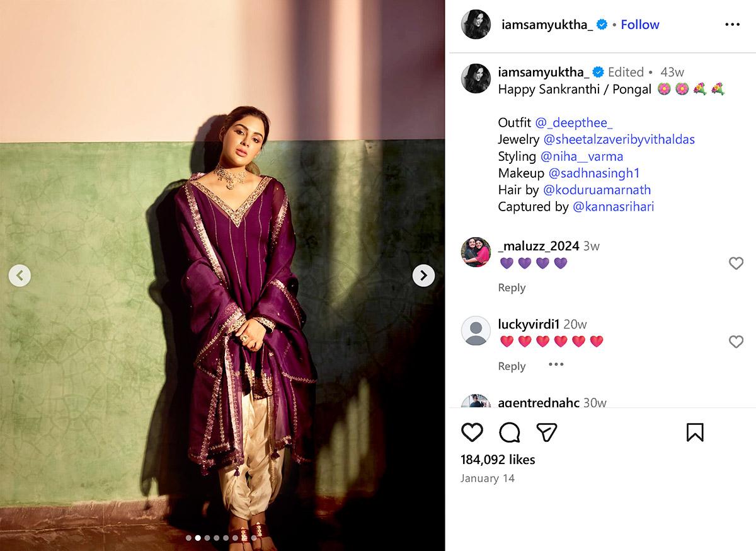756x551 pixels.
Task: Share post via paper plane icon
Action: tap(546, 432)
